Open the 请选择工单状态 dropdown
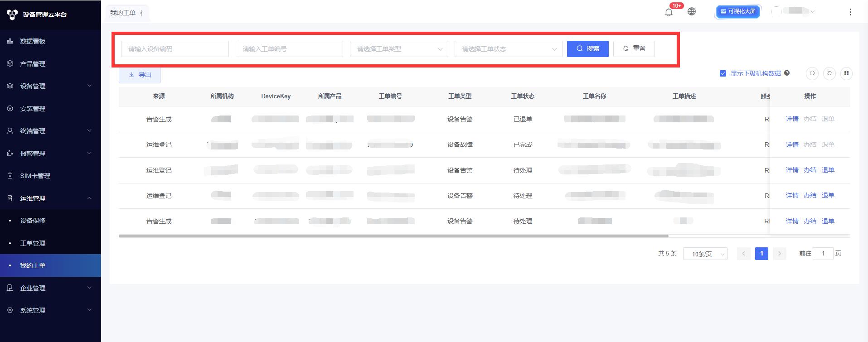The image size is (868, 342). (x=508, y=49)
